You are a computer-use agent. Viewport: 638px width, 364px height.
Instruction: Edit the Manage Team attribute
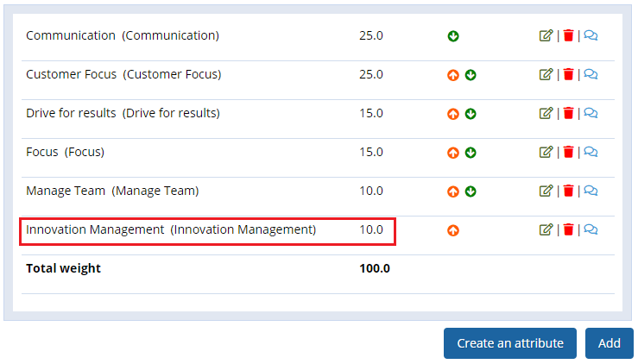pos(546,191)
